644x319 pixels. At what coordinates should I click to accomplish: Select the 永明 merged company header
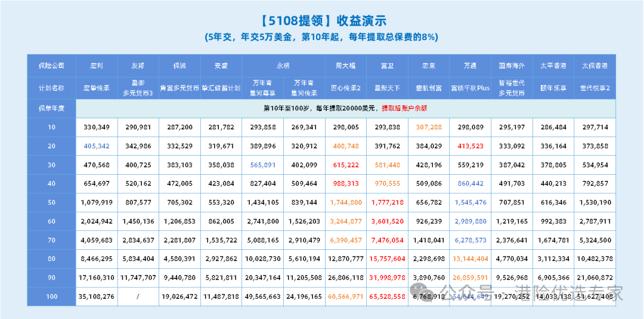point(283,66)
